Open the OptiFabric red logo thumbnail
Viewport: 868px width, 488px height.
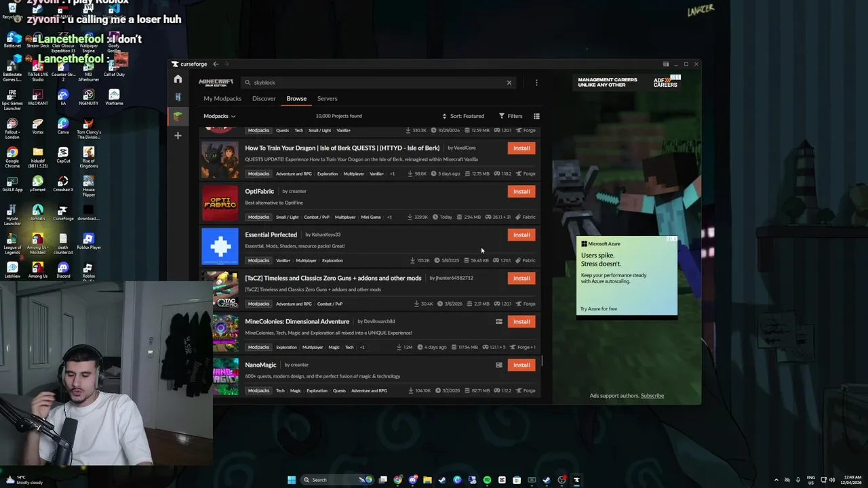pos(220,203)
